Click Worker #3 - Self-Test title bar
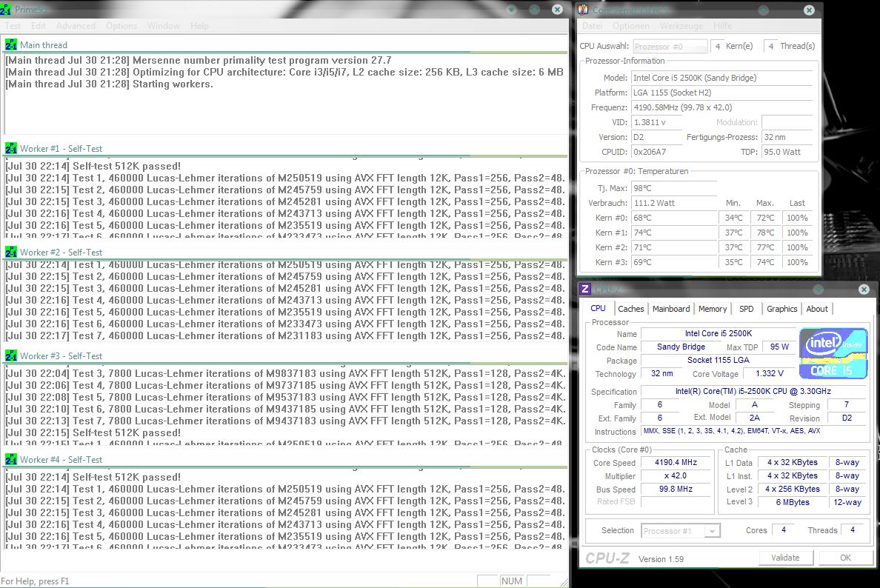Image resolution: width=880 pixels, height=588 pixels. (286, 355)
